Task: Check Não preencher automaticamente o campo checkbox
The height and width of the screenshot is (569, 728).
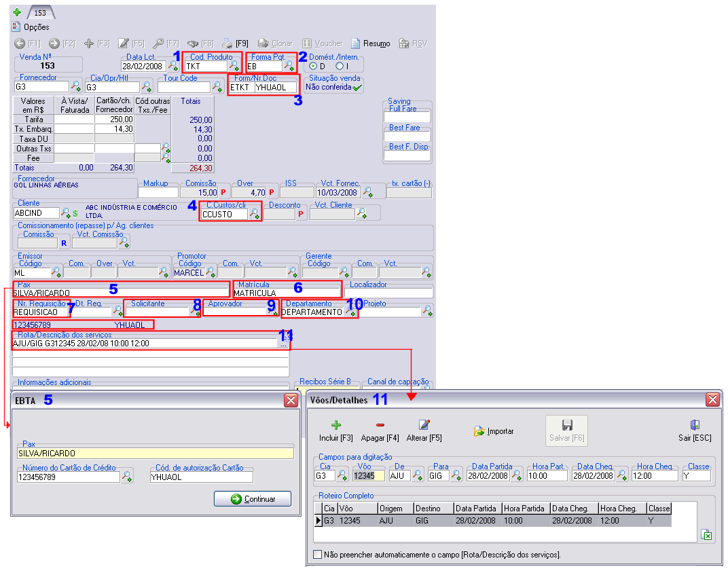Action: coord(318,555)
